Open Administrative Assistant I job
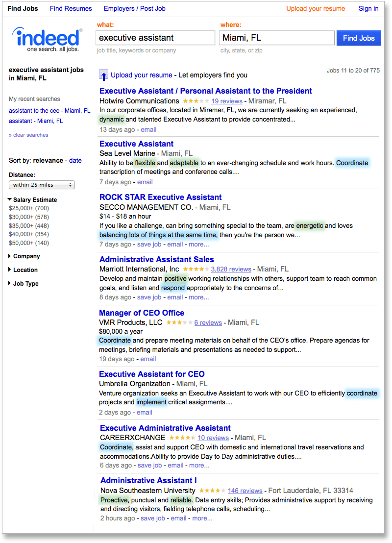Screen dimensions: 392x543 tap(148, 481)
